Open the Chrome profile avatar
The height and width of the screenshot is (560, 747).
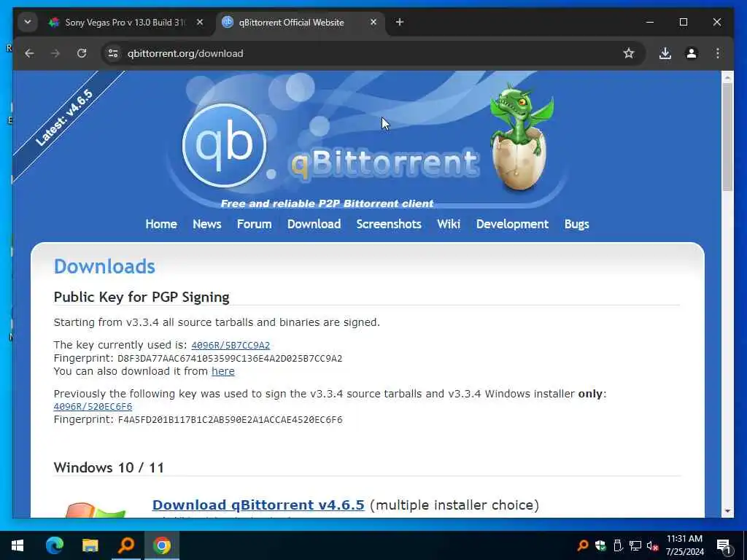coord(692,53)
